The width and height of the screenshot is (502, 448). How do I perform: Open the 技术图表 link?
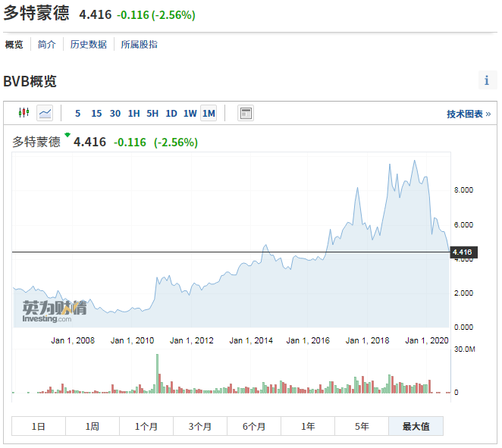[x=468, y=114]
